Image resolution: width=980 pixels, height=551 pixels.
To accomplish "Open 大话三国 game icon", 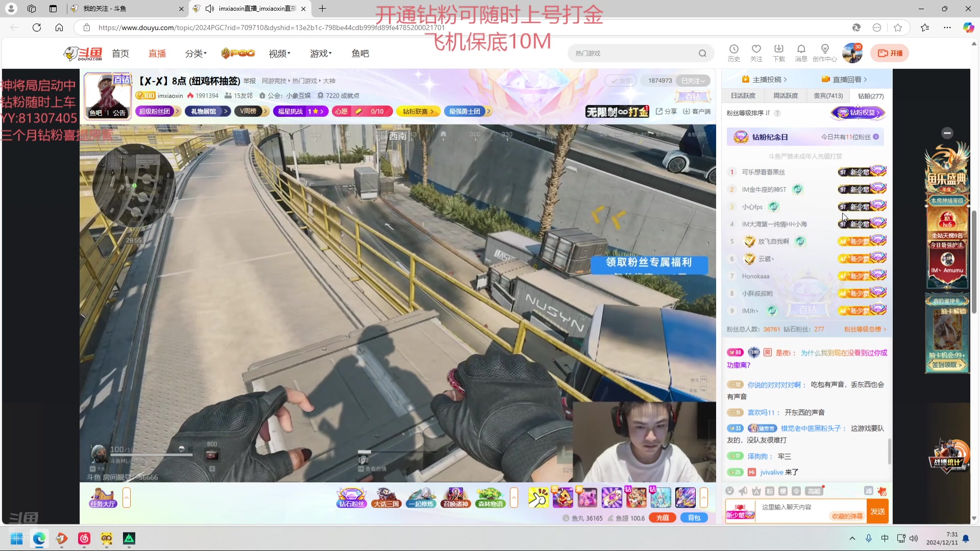I will (x=386, y=498).
